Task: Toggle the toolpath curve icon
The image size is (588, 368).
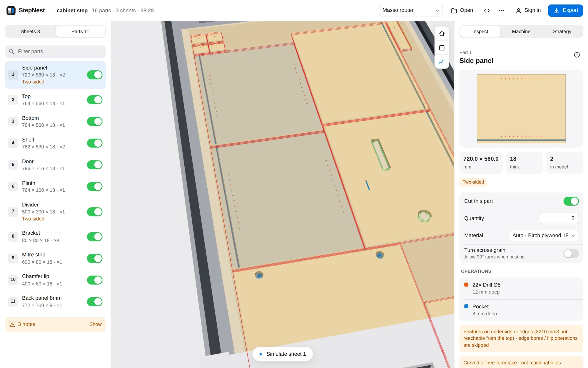Action: (x=442, y=62)
